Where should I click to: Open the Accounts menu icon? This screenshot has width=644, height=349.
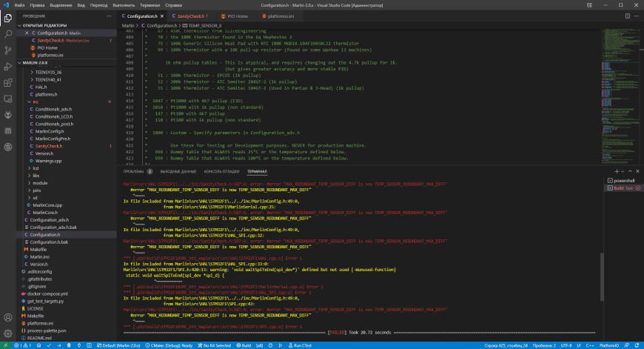click(8, 317)
